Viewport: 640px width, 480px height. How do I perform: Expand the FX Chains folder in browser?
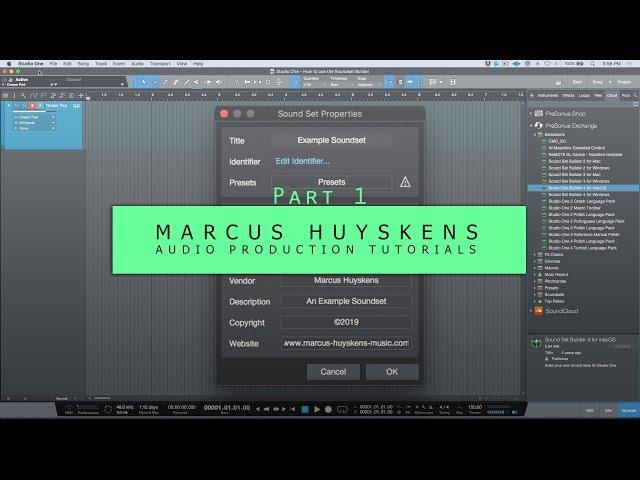coord(535,255)
